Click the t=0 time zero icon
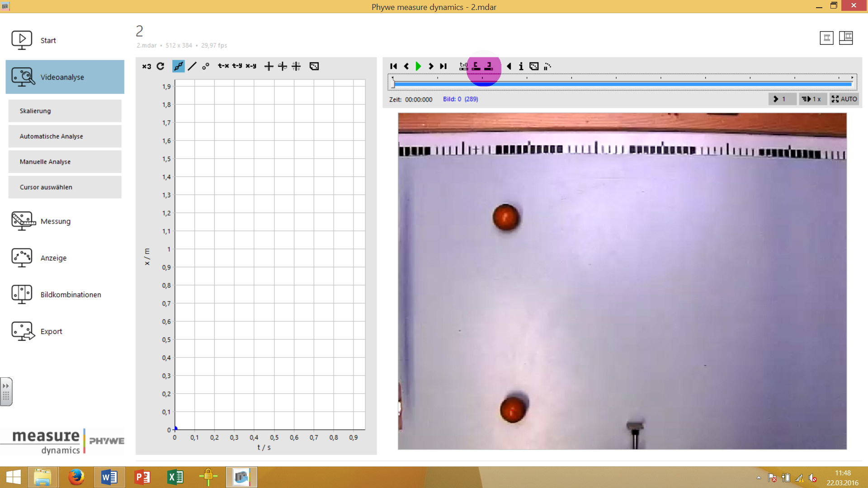The width and height of the screenshot is (868, 488). click(x=463, y=66)
